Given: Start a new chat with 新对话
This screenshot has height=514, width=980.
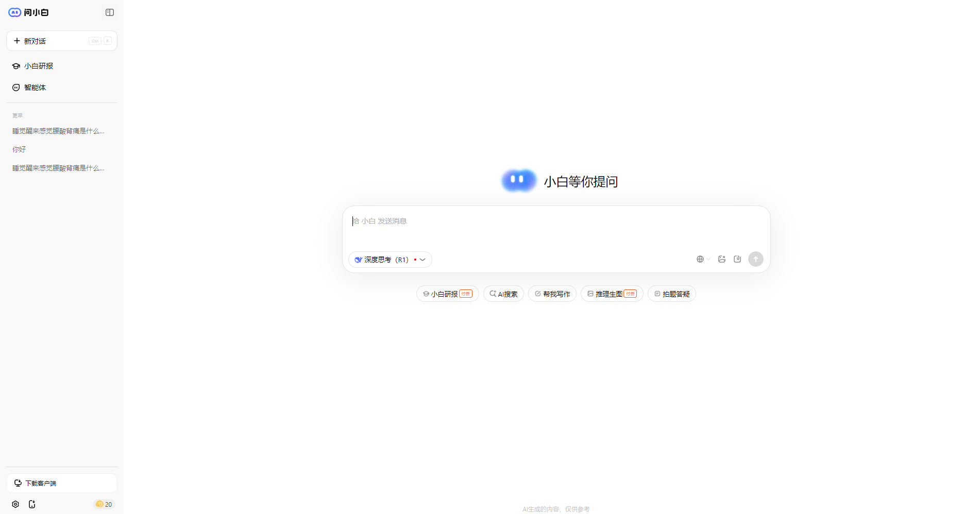Looking at the screenshot, I should 62,41.
